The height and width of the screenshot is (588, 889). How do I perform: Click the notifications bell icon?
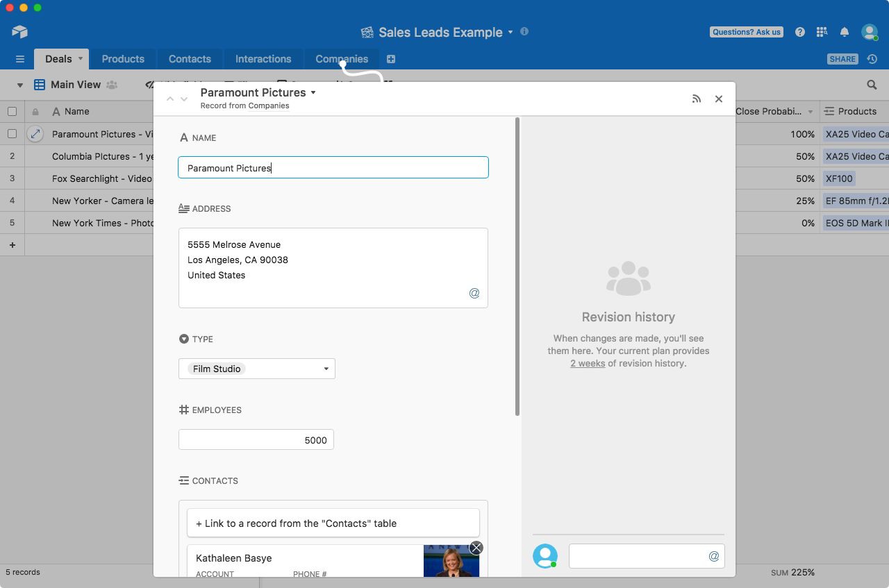pos(845,32)
